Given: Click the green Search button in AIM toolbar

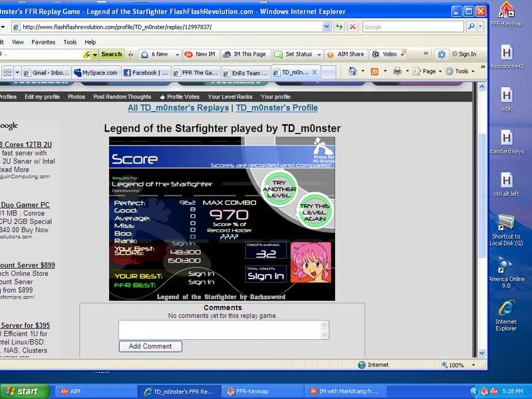Looking at the screenshot, I should [x=112, y=55].
